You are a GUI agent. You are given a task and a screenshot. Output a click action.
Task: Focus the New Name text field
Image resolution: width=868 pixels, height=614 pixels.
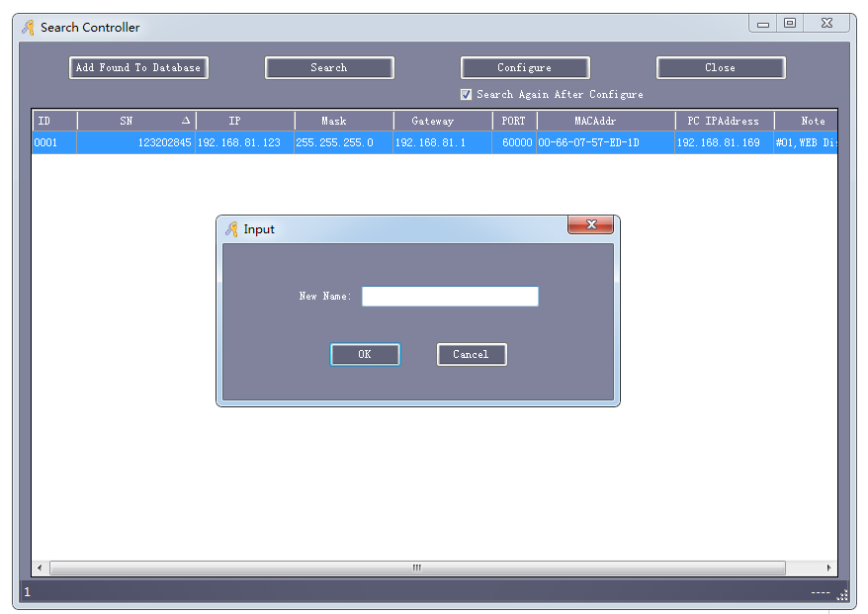pyautogui.click(x=450, y=297)
